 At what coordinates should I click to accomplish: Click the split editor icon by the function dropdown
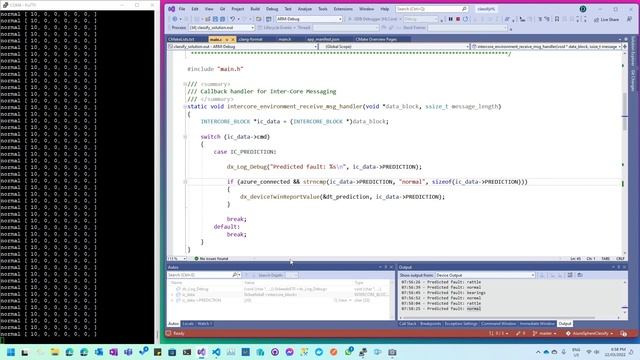click(625, 47)
